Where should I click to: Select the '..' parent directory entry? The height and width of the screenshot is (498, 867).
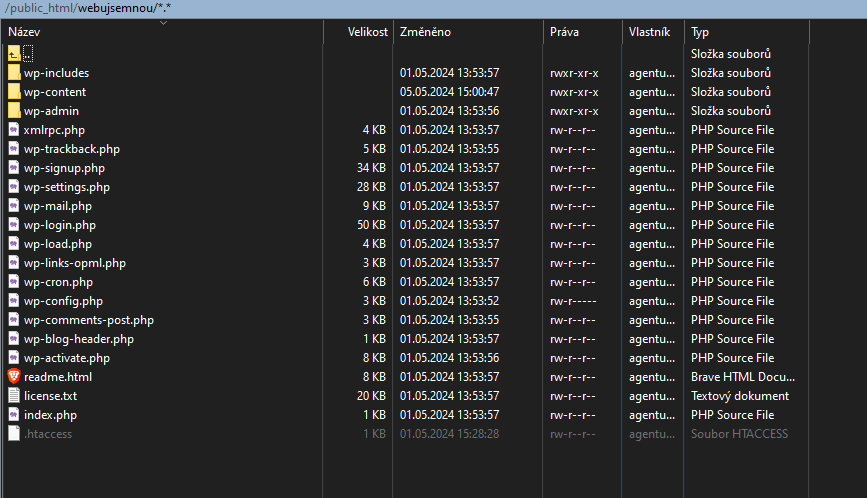[x=28, y=54]
